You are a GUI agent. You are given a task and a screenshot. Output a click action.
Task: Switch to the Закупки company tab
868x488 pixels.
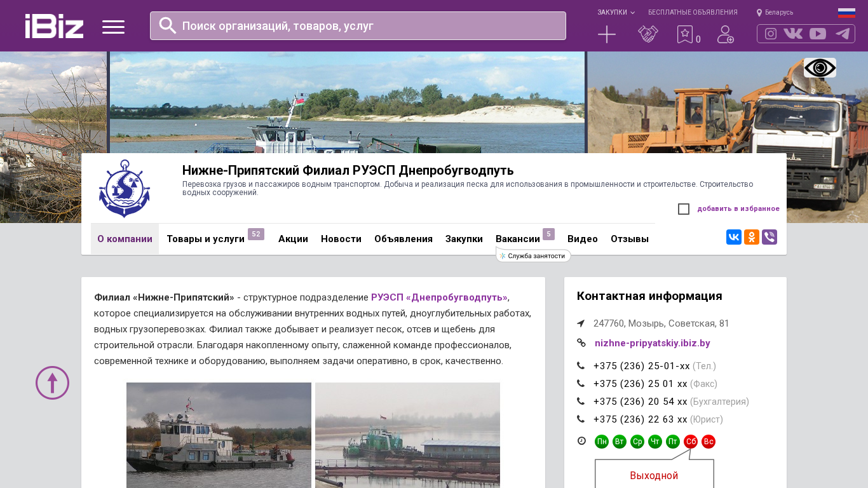point(464,239)
